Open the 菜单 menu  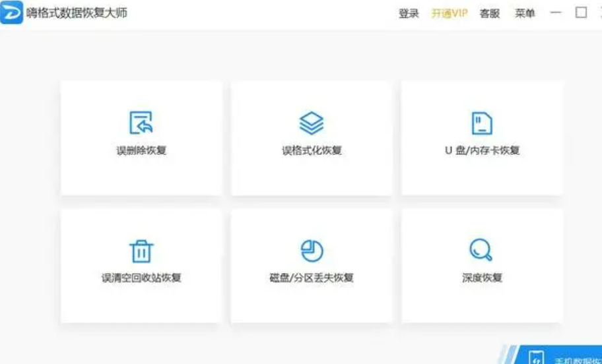point(525,13)
